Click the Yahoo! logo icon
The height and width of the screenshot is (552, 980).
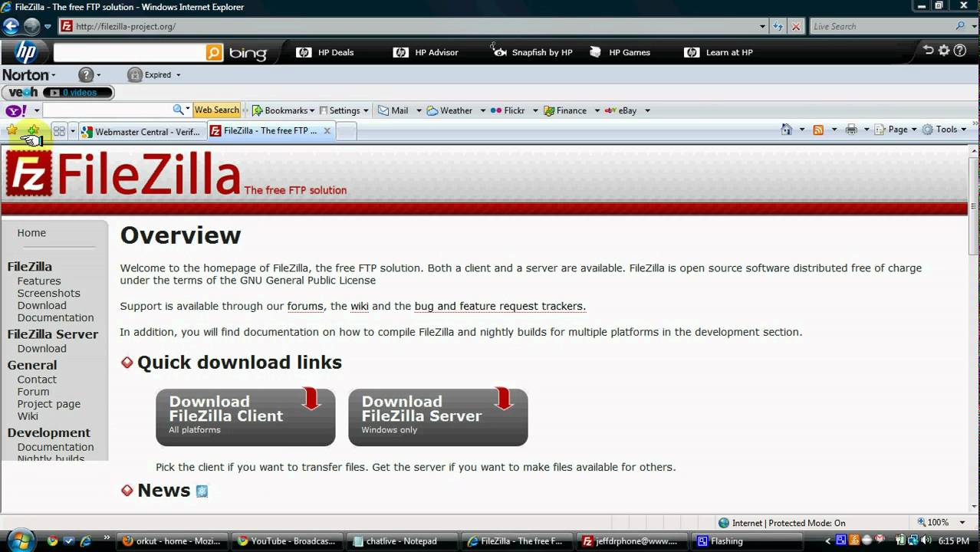pyautogui.click(x=16, y=110)
